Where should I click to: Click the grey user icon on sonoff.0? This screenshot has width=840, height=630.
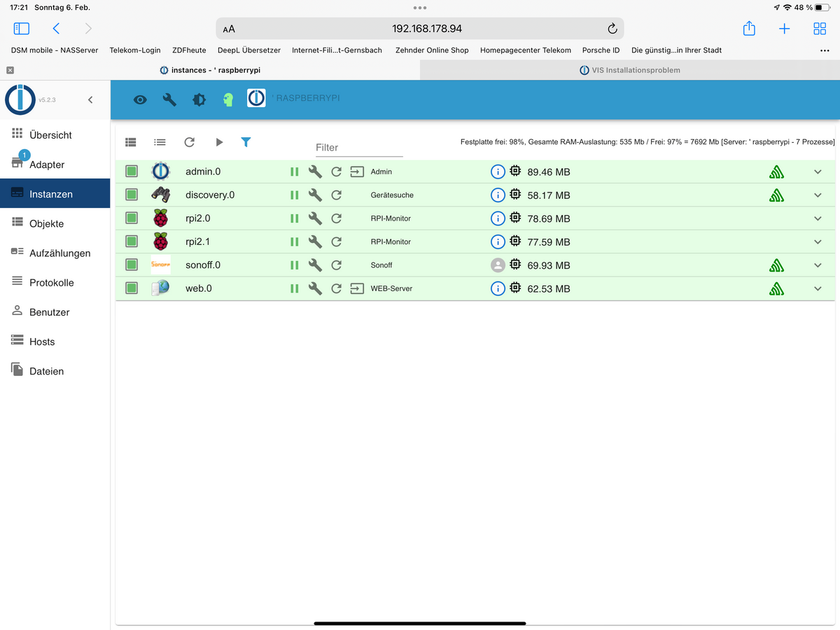[498, 265]
